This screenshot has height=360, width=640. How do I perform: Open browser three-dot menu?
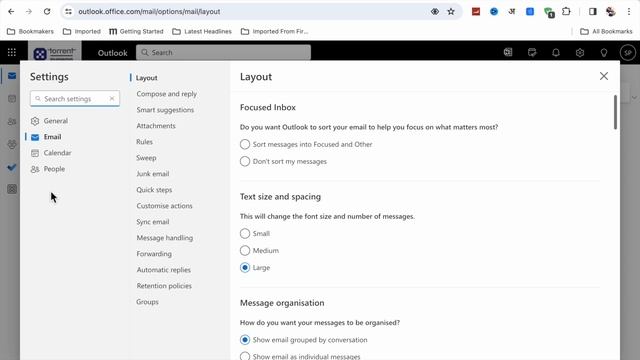tap(629, 11)
